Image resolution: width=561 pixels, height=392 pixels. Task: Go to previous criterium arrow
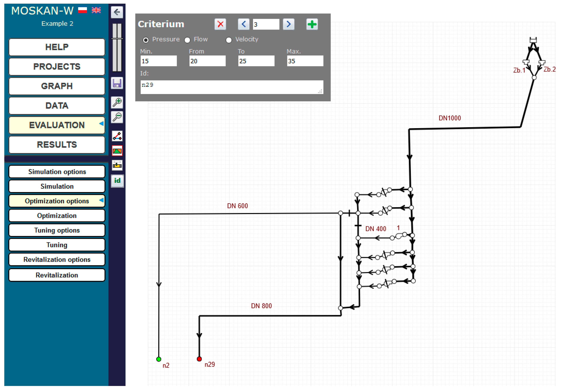243,24
